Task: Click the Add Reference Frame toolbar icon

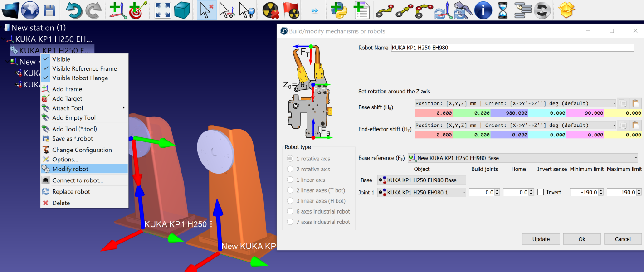Action: pyautogui.click(x=118, y=10)
